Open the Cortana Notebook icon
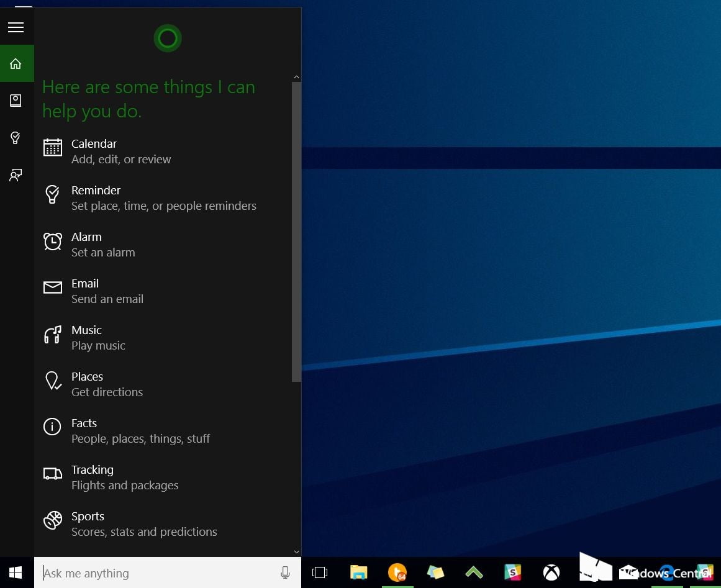 point(16,101)
